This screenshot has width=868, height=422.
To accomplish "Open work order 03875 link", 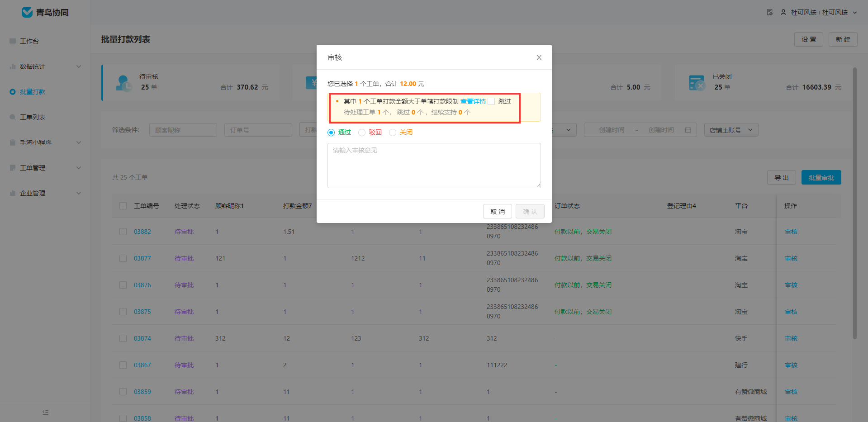I will click(x=142, y=312).
